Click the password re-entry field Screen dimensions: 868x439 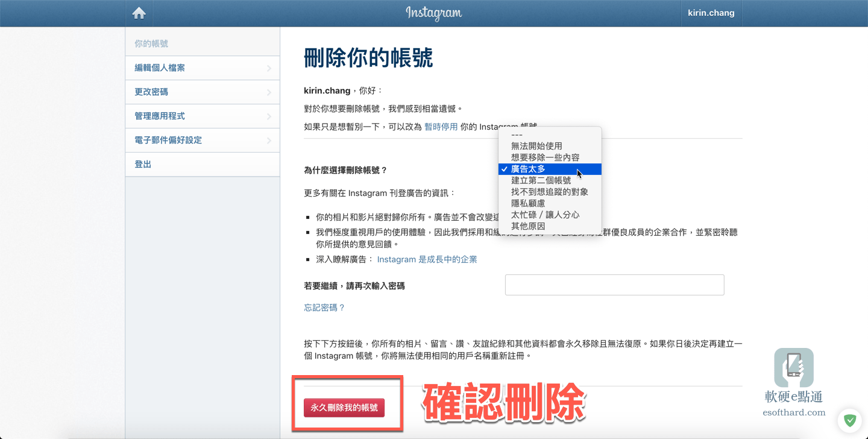pos(614,285)
